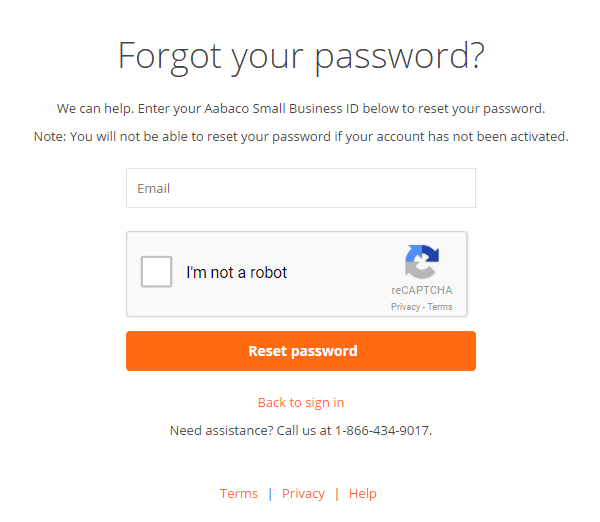Click the "We can help" instruction sentence
Viewport: 600px width, 522px height.
tap(300, 108)
